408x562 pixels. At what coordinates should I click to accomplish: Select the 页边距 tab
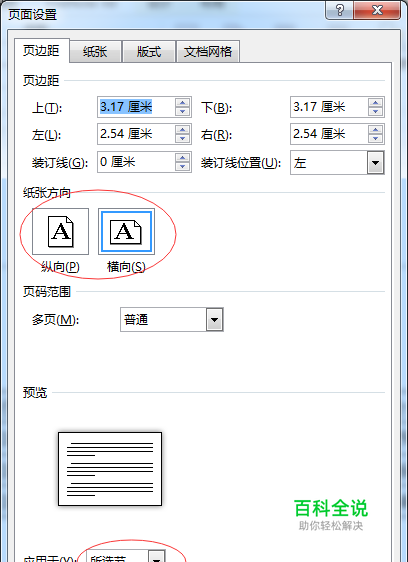pyautogui.click(x=42, y=51)
